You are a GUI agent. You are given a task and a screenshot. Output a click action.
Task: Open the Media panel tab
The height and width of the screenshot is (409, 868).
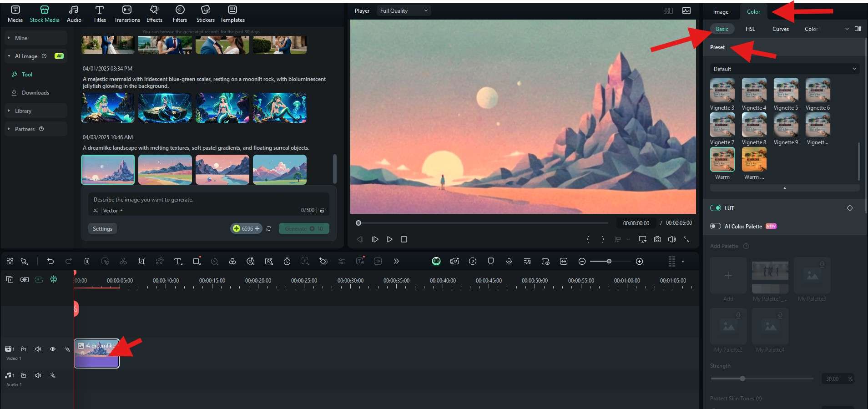point(15,14)
